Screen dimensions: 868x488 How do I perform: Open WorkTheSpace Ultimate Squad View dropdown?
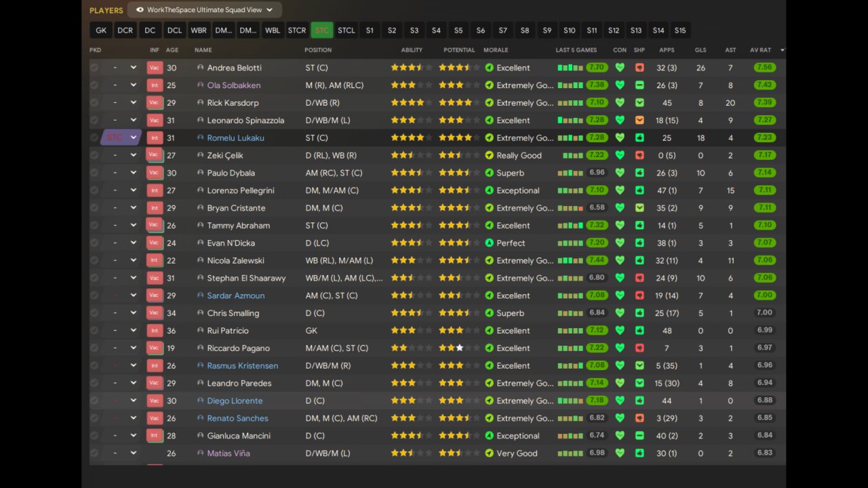(205, 10)
